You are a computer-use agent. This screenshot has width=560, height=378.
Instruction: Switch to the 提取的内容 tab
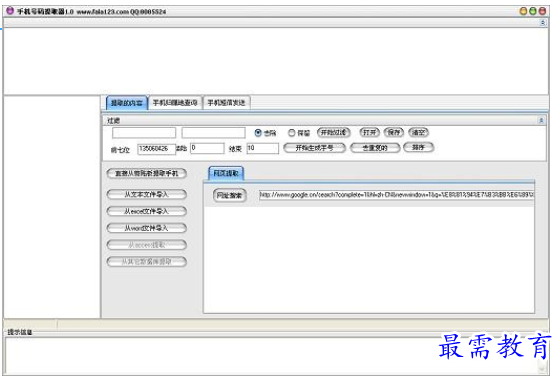click(126, 103)
